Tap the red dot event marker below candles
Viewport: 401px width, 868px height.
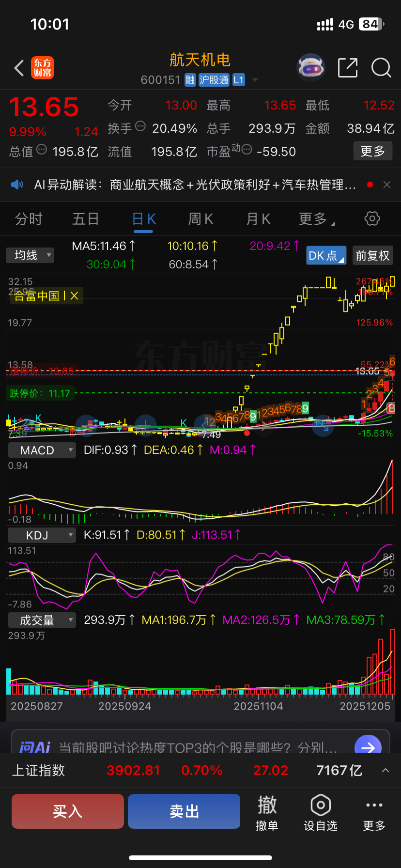(x=247, y=433)
